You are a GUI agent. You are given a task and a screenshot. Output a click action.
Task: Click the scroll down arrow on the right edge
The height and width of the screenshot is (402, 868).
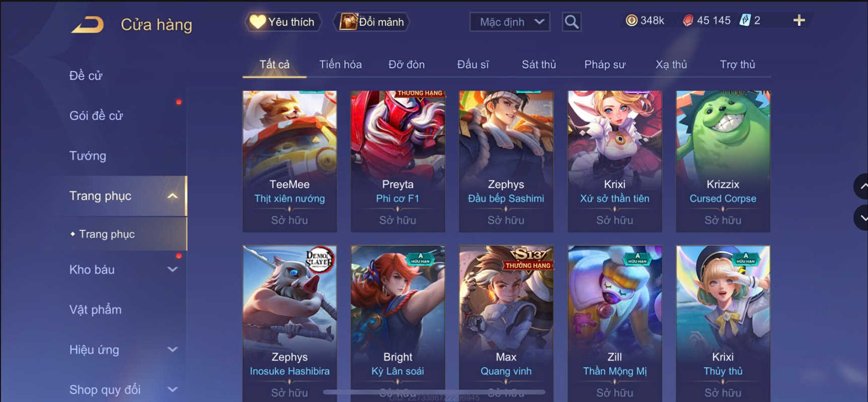pos(862,218)
